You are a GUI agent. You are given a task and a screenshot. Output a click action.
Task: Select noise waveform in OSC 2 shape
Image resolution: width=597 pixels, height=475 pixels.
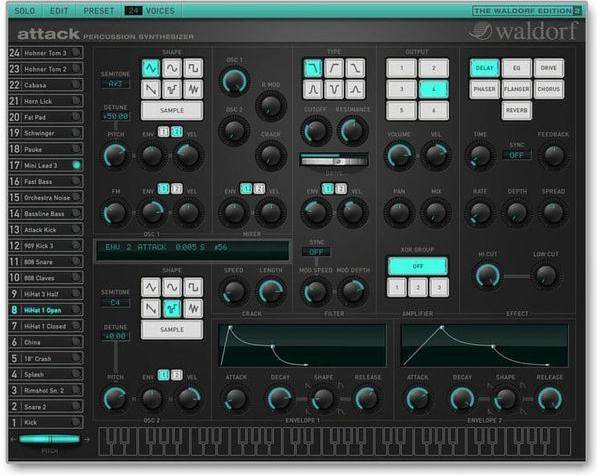(x=193, y=308)
